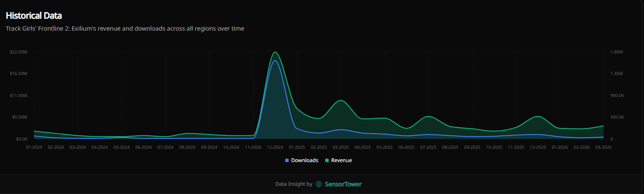
Task: Click the $5.50M revenue axis label
Action: pos(20,117)
